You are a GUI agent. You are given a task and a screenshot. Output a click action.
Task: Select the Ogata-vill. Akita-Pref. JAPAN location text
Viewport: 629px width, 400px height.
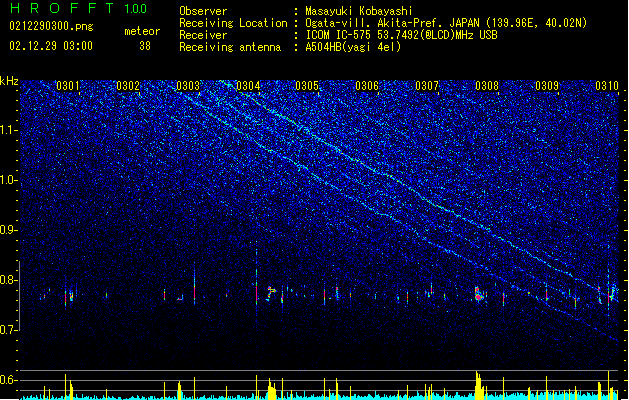click(x=446, y=23)
